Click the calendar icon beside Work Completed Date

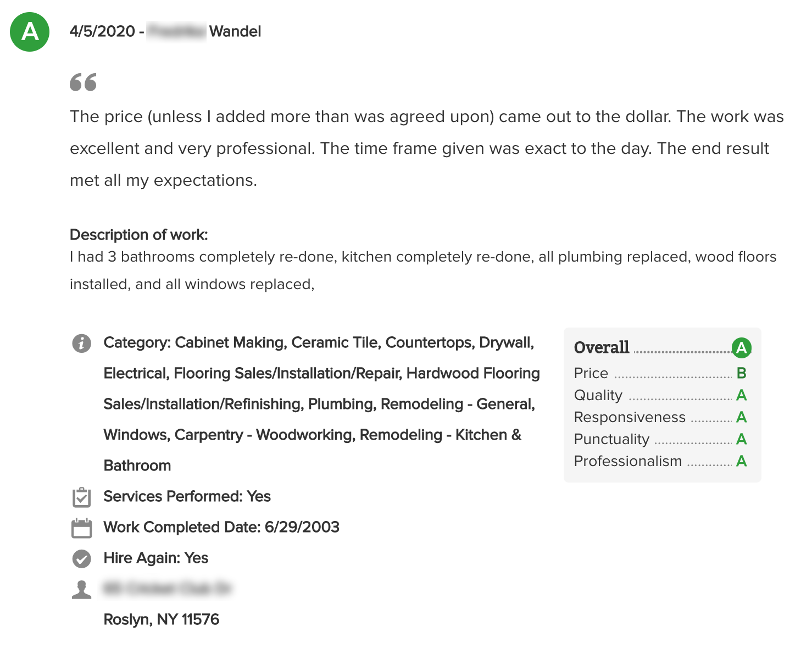tap(82, 528)
